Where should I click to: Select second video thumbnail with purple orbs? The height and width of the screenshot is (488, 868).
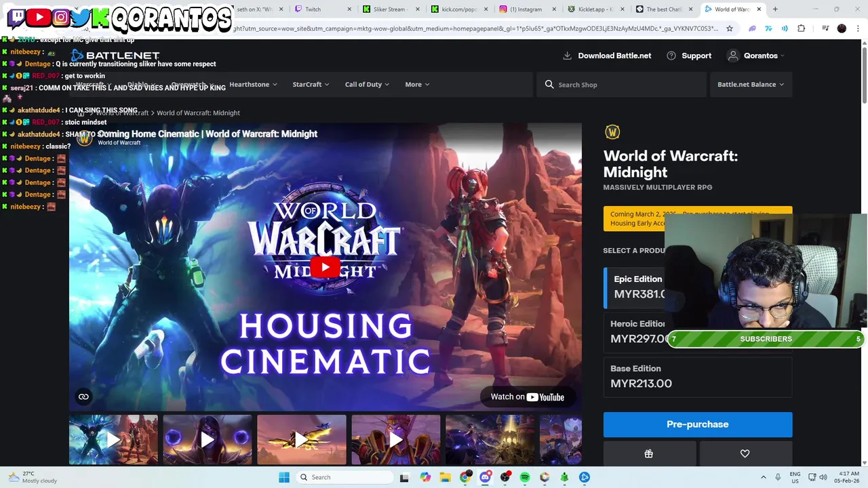(208, 440)
